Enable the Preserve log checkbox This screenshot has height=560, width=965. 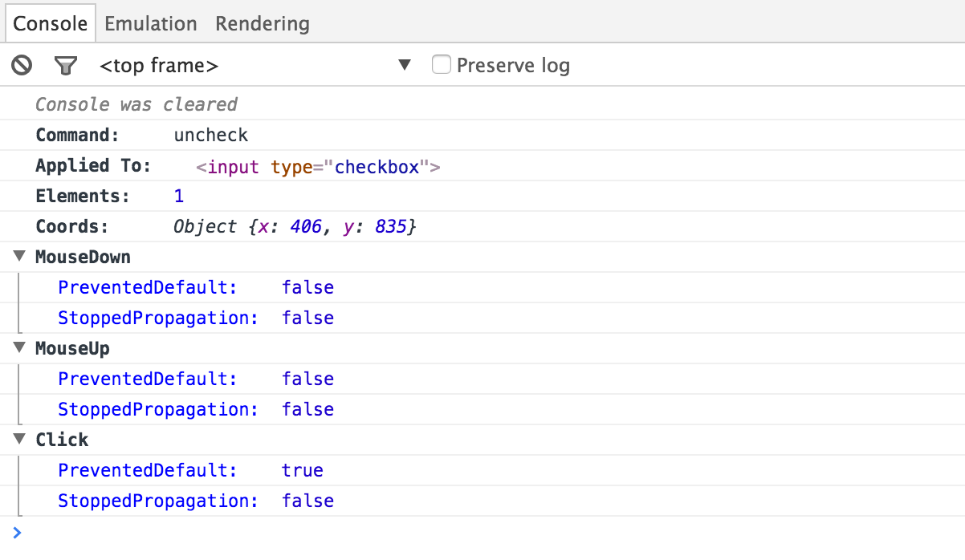coord(442,64)
